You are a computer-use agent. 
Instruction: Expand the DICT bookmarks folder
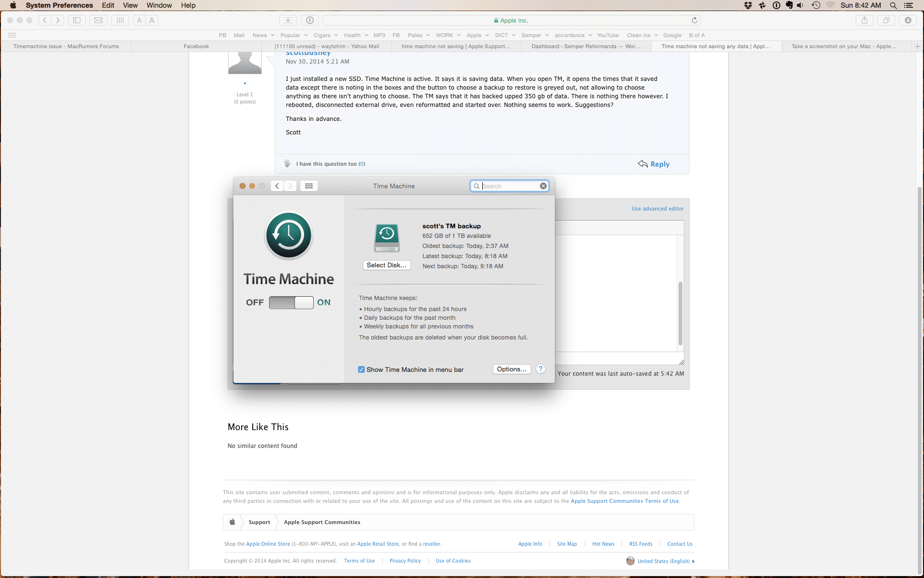[x=505, y=35]
